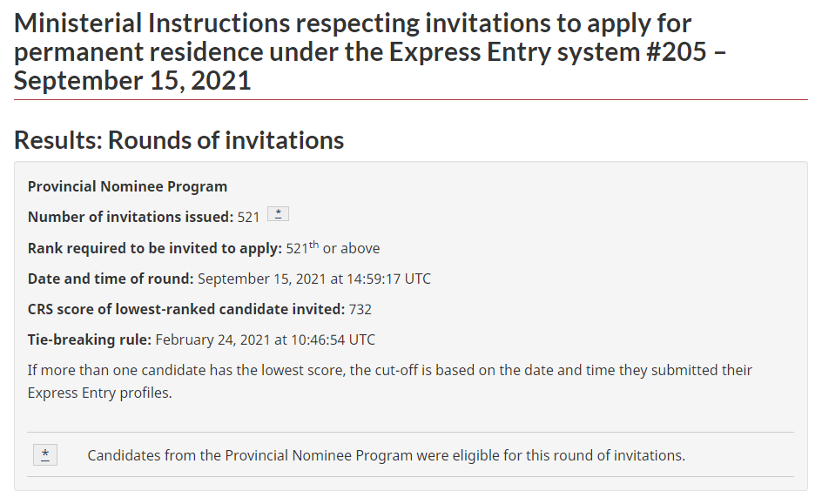Click the asterisk return link in the footnote row

click(x=45, y=454)
